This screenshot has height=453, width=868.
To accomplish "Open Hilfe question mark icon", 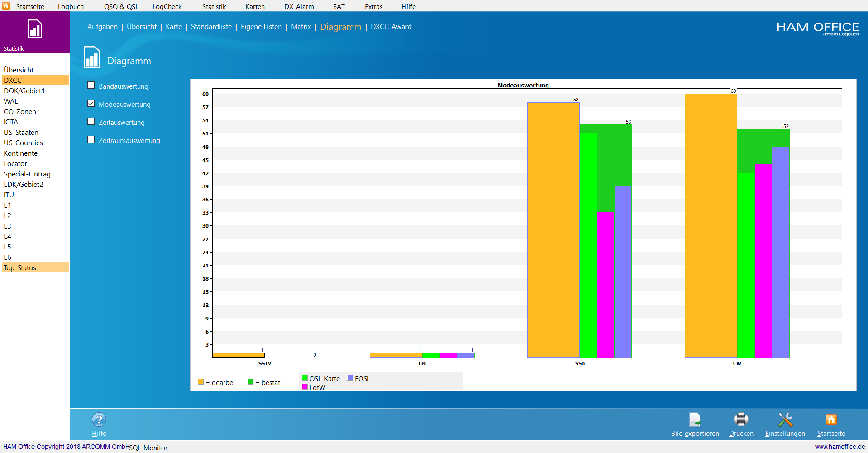I will (x=99, y=420).
